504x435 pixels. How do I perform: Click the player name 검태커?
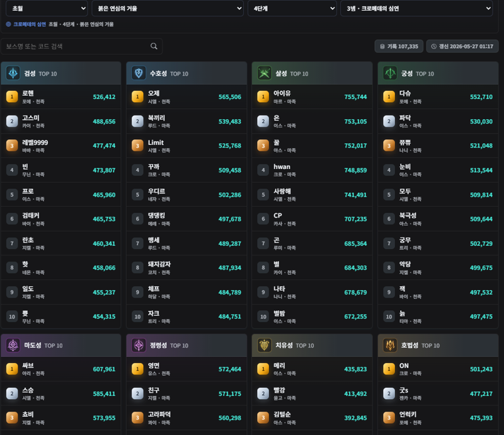pyautogui.click(x=30, y=215)
